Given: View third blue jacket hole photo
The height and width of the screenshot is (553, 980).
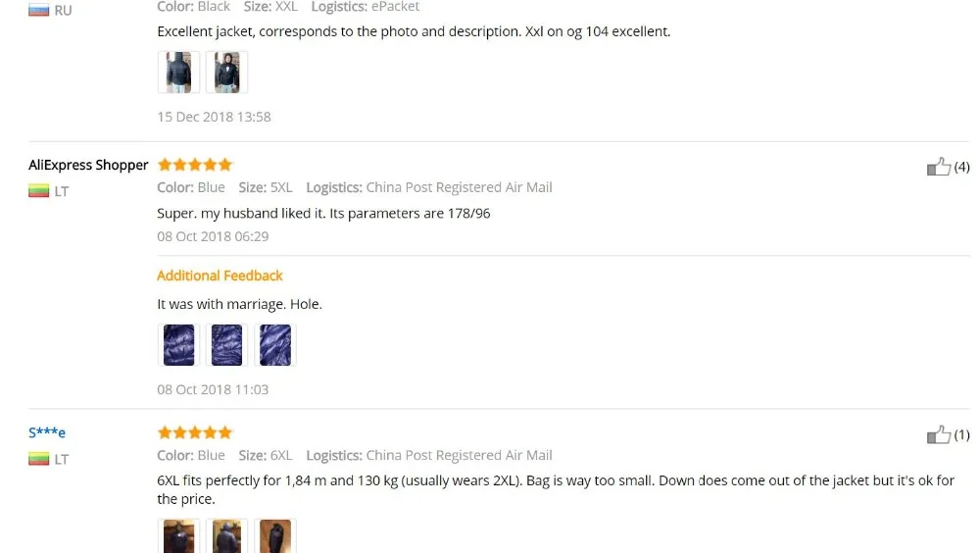Looking at the screenshot, I should pyautogui.click(x=275, y=345).
